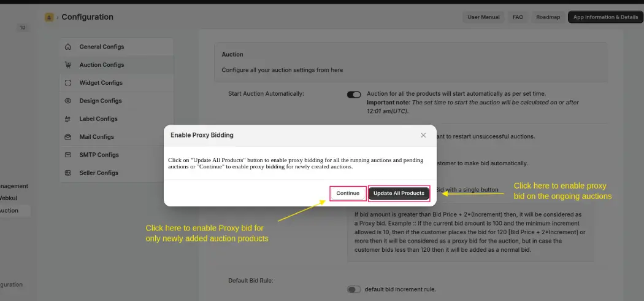
Task: Open the Roadmap page
Action: 548,17
